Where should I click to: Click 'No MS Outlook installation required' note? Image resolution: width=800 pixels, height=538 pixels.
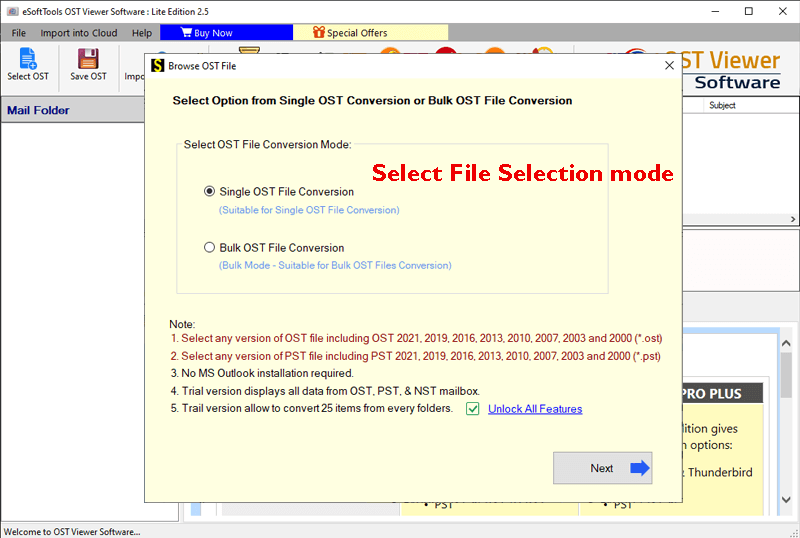262,373
